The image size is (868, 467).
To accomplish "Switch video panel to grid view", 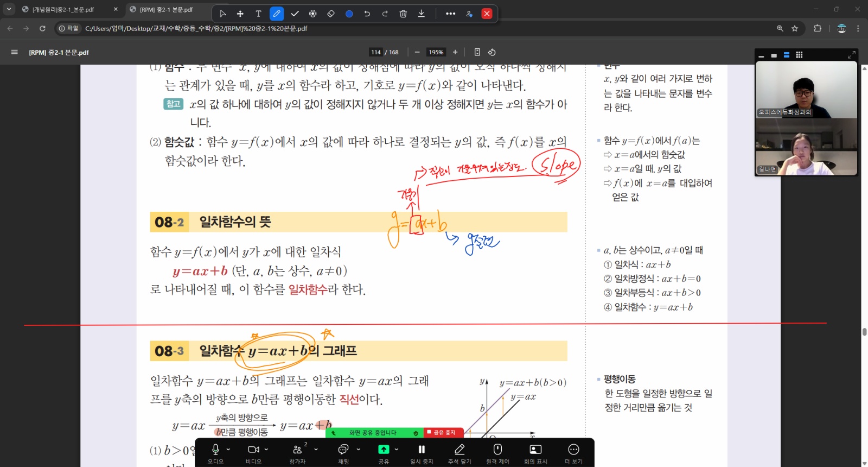I will pos(799,55).
